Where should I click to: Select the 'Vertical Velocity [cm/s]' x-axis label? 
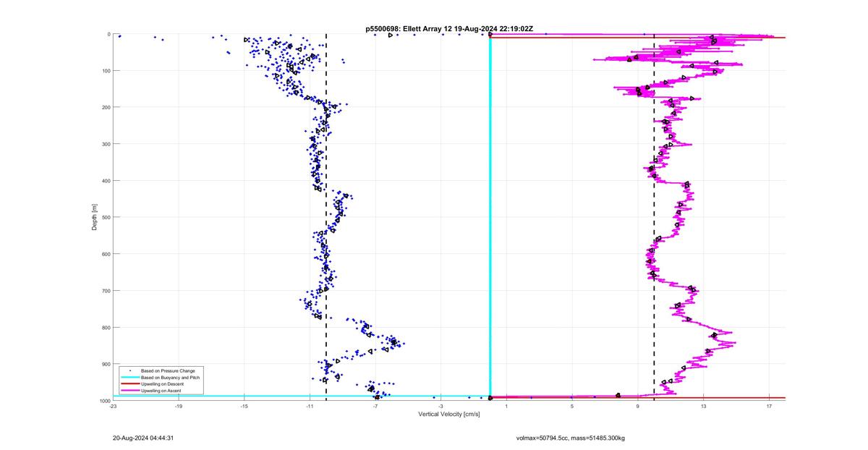tap(449, 414)
